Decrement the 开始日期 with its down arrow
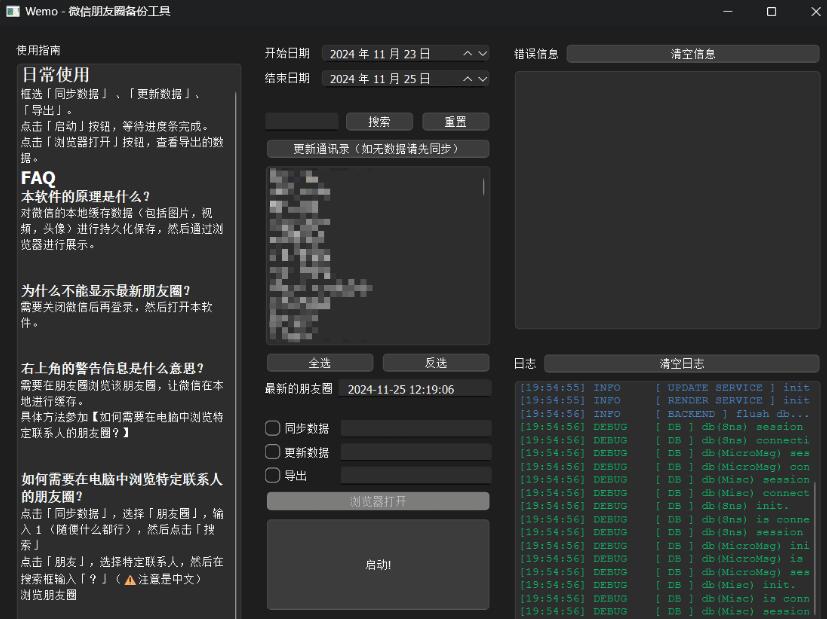The image size is (827, 619). [484, 54]
